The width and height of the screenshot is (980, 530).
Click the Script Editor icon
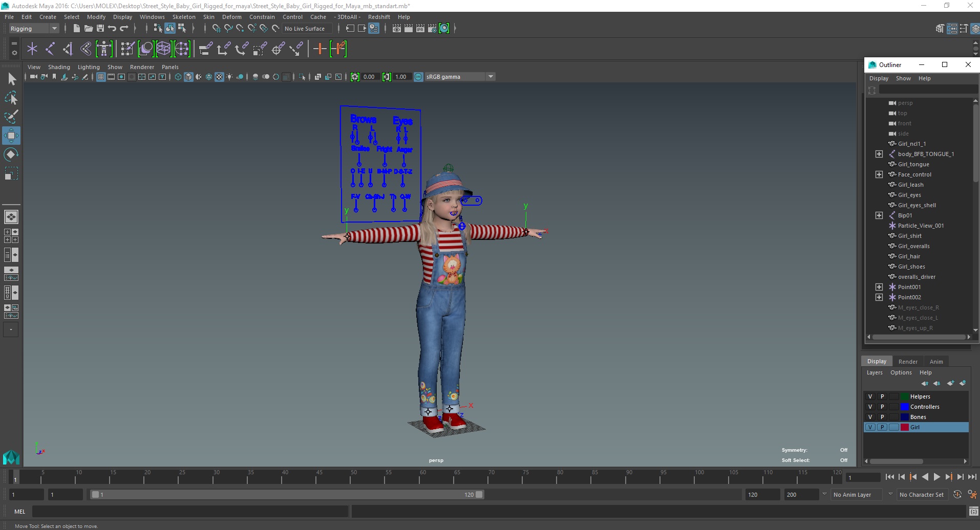click(973, 511)
